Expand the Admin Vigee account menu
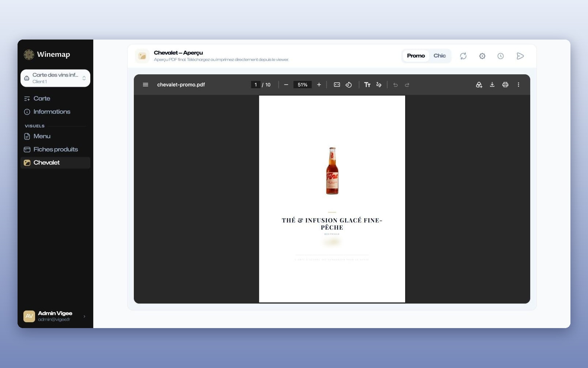588x368 pixels. point(55,316)
